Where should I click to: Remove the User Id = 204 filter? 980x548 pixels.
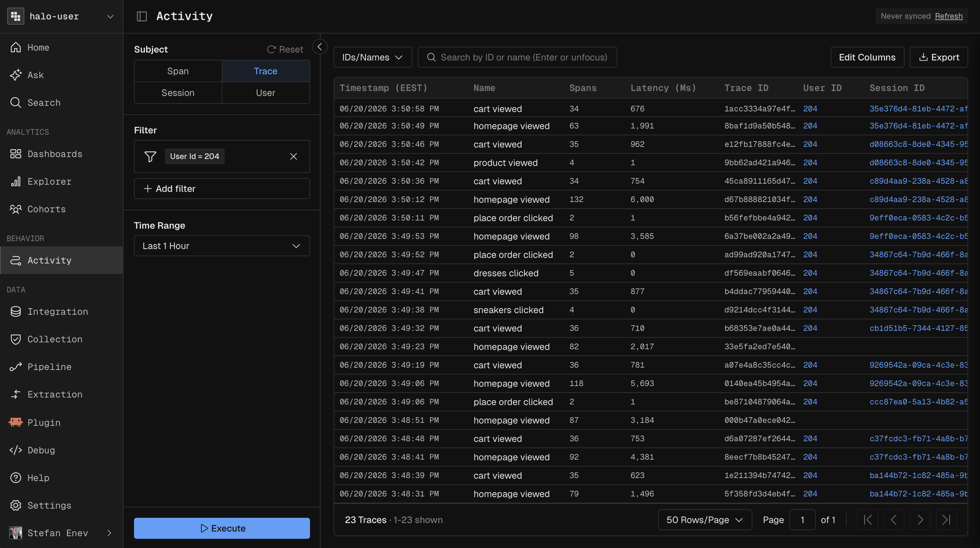(293, 156)
